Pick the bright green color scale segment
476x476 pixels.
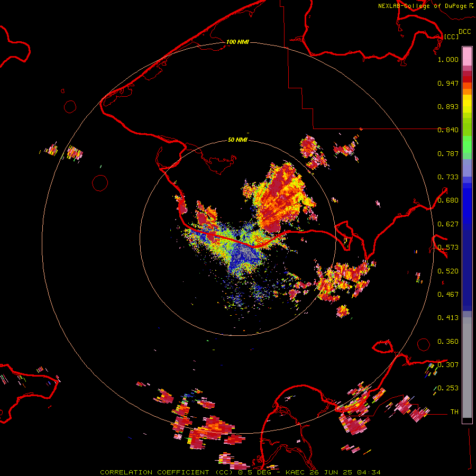pyautogui.click(x=467, y=144)
